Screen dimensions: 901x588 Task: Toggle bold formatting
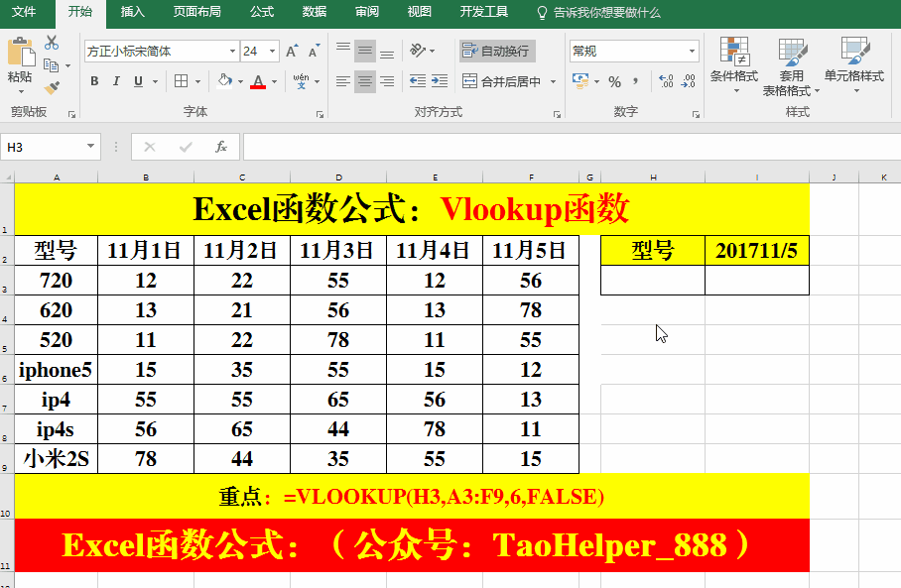(x=95, y=81)
